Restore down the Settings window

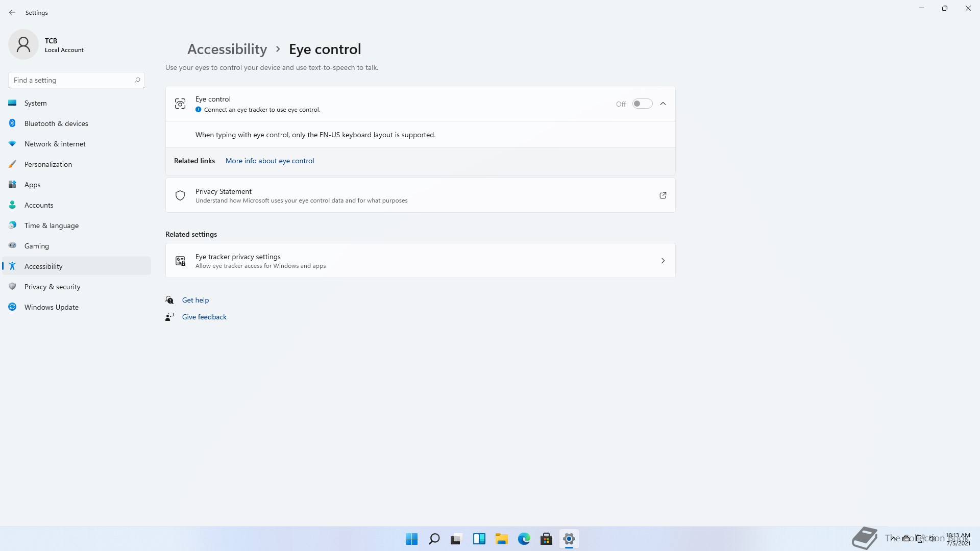point(945,8)
